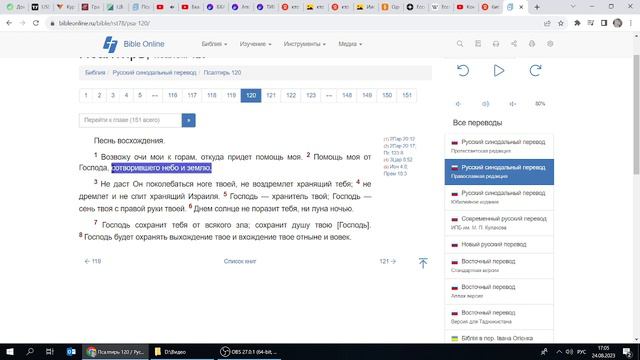Click the page vertical scrollbar
This screenshot has height=360, width=640.
[636, 114]
